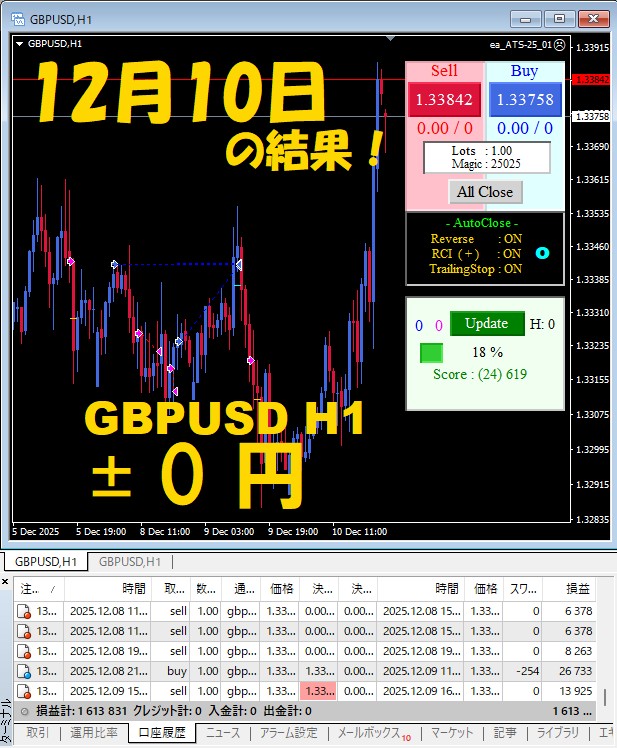Select the profit value 26 733
The width and height of the screenshot is (617, 748).
tap(575, 671)
